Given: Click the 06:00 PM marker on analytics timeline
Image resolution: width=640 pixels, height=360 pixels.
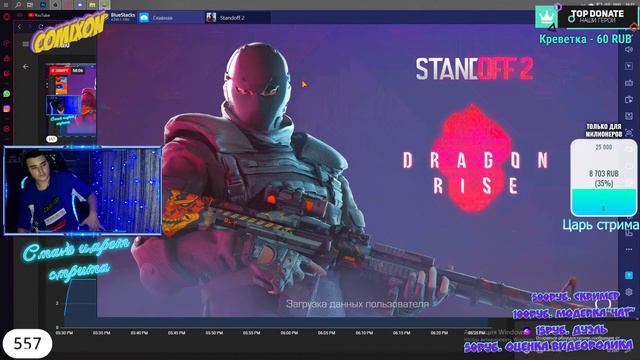Looking at the screenshot, I should point(289,333).
